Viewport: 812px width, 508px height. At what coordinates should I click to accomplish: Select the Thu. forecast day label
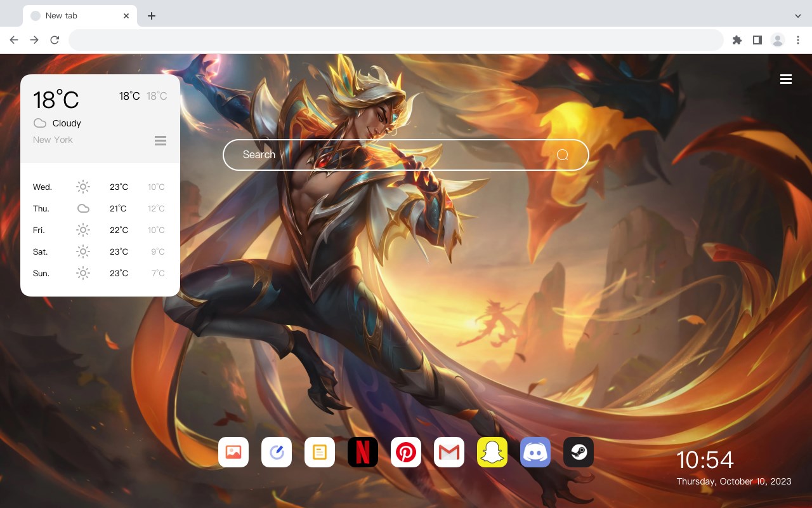(41, 209)
